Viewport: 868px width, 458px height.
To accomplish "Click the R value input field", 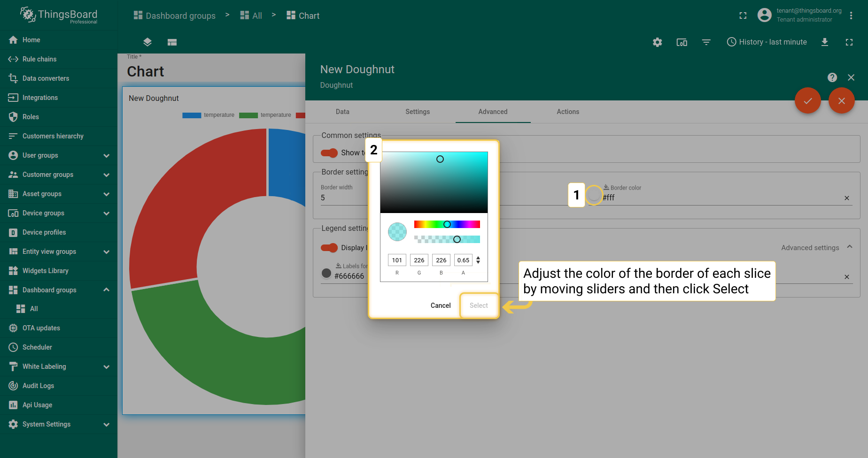I will point(397,260).
